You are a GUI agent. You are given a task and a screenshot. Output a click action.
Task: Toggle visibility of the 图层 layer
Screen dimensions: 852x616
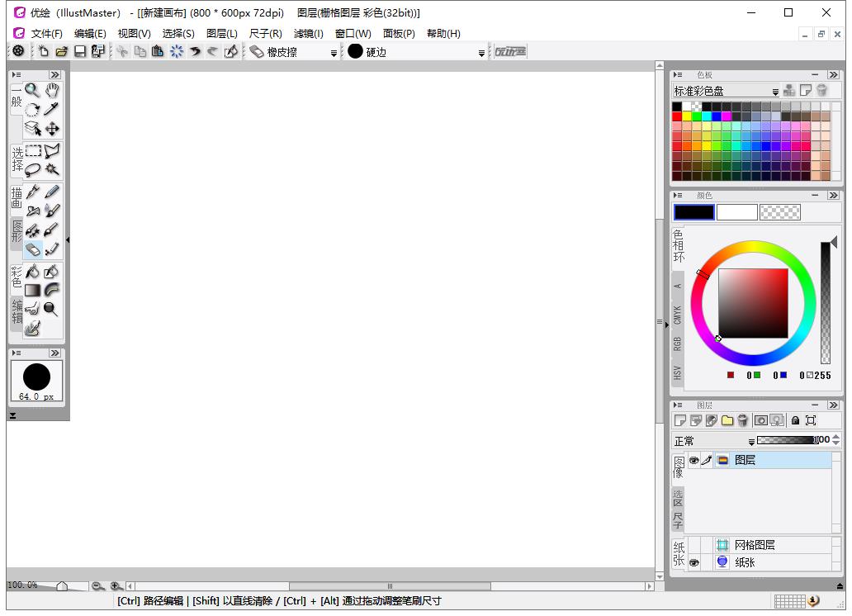(x=693, y=460)
